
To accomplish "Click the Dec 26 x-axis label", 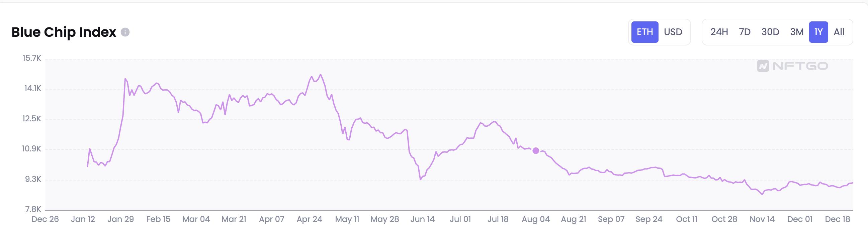I will [x=45, y=220].
